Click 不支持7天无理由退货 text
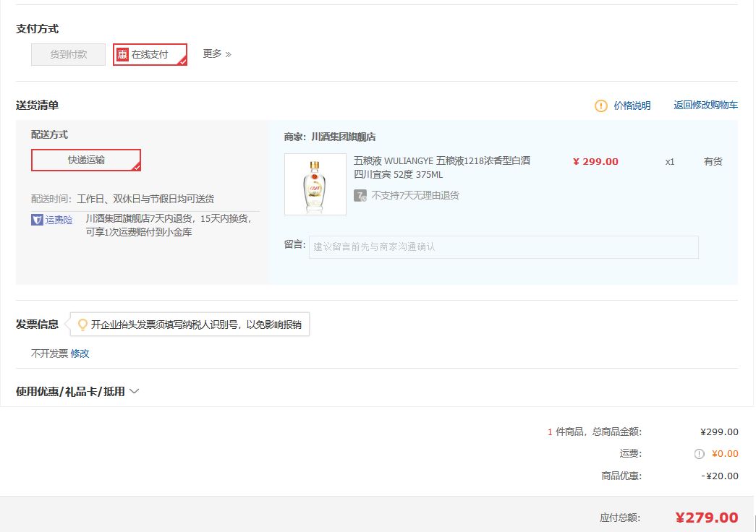 pyautogui.click(x=415, y=195)
